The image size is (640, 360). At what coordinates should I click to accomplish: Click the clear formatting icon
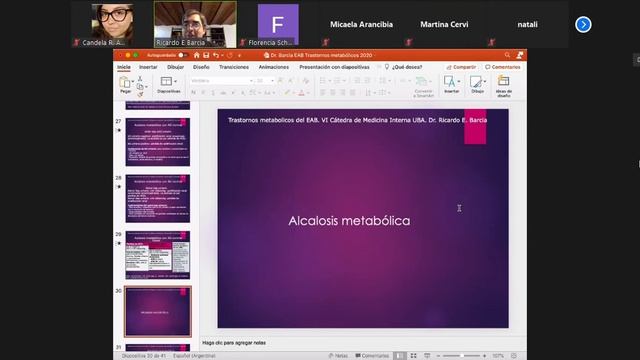pyautogui.click(x=305, y=81)
